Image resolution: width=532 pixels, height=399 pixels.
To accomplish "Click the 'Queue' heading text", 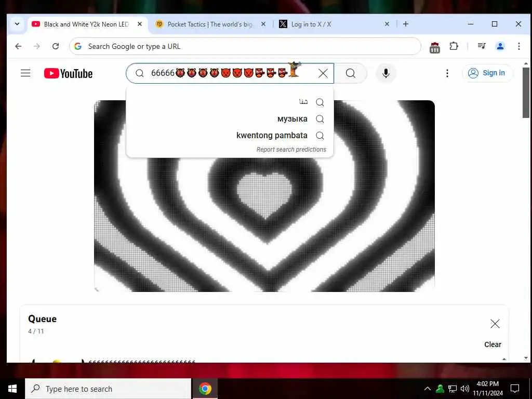I will 43,319.
